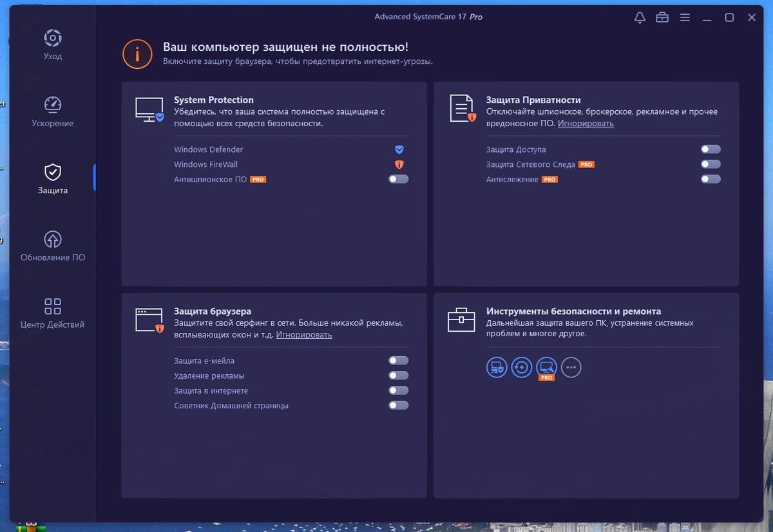
Task: Click PRO badge next to Антислежение
Action: (549, 179)
